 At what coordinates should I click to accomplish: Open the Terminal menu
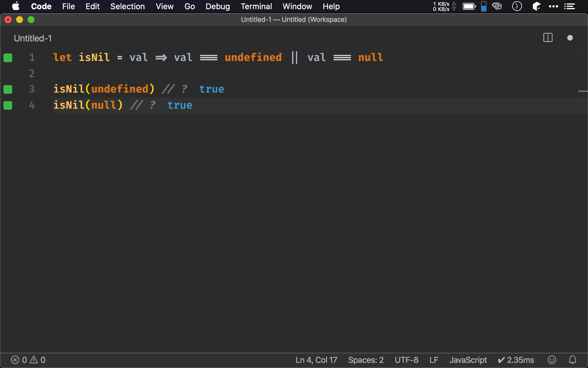pyautogui.click(x=255, y=6)
